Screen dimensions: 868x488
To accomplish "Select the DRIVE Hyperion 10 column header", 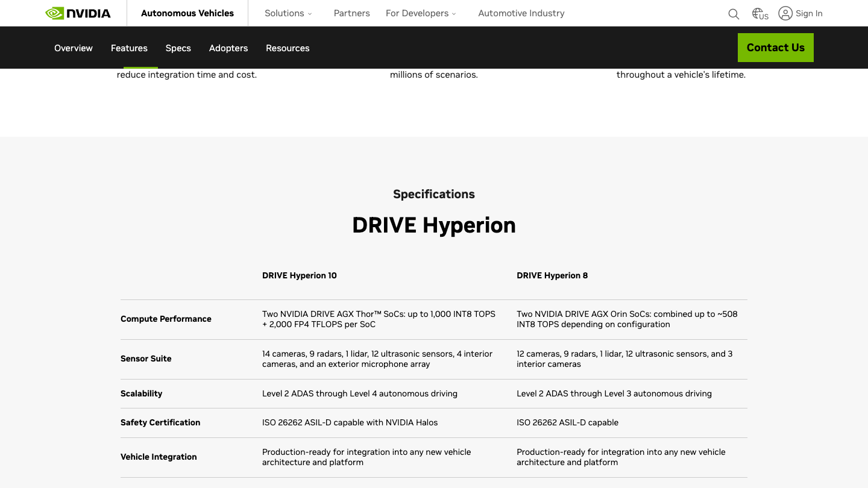I will 300,275.
